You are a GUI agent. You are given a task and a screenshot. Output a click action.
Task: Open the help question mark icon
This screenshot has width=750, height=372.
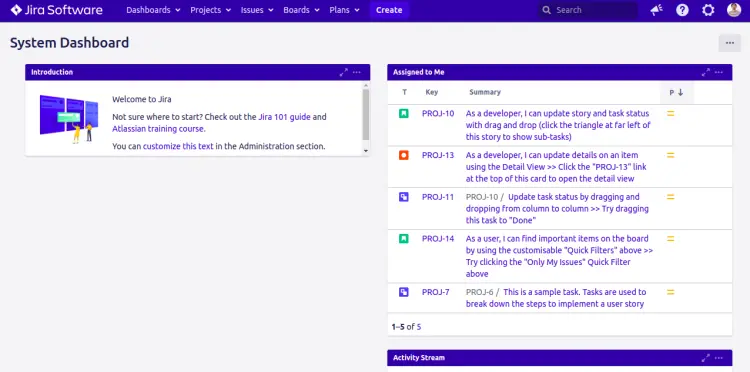click(x=682, y=10)
